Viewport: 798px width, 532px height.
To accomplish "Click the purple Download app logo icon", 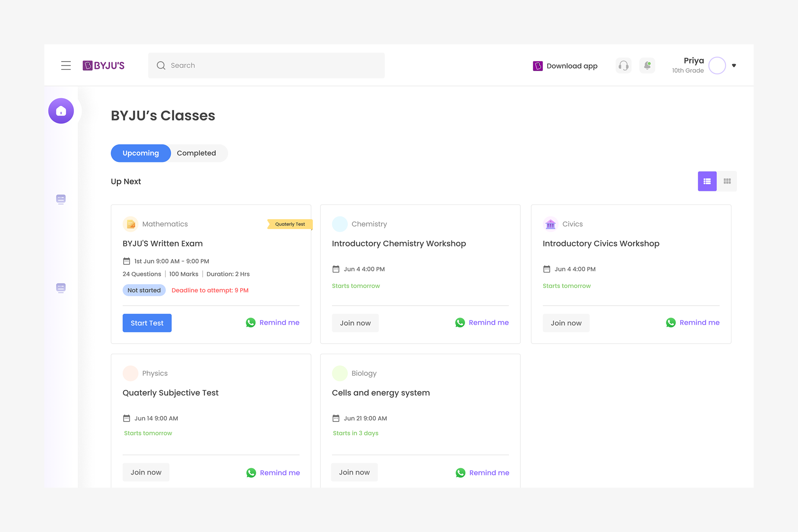I will 537,66.
